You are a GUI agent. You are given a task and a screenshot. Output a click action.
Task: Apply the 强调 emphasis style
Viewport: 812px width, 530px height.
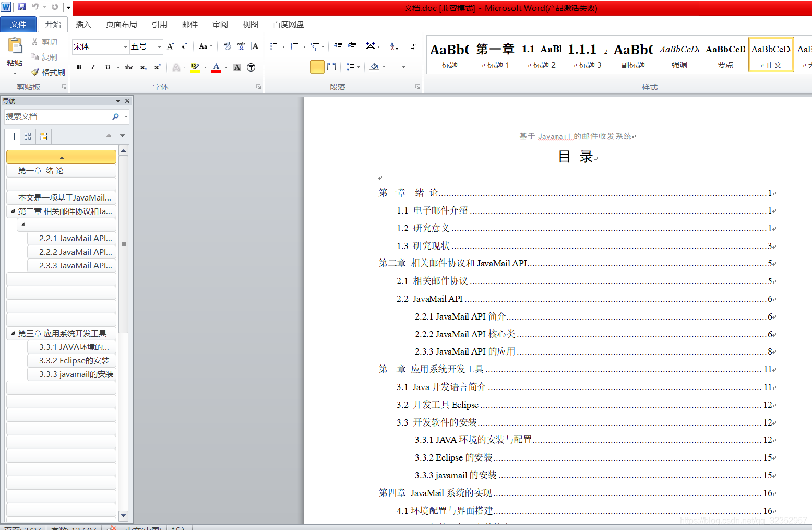pos(679,54)
